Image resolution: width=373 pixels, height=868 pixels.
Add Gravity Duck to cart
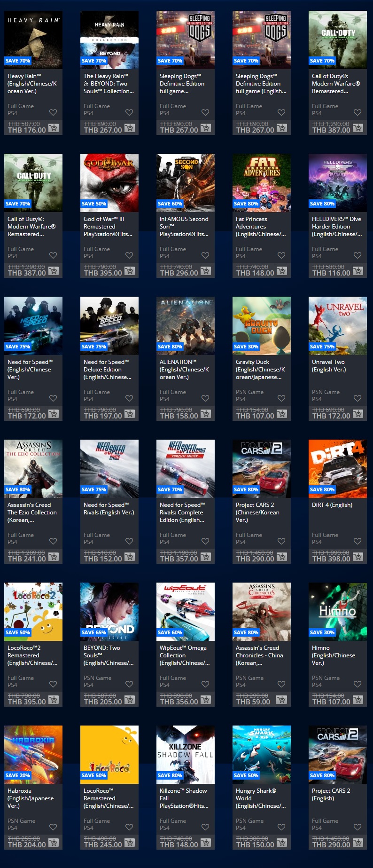(282, 414)
